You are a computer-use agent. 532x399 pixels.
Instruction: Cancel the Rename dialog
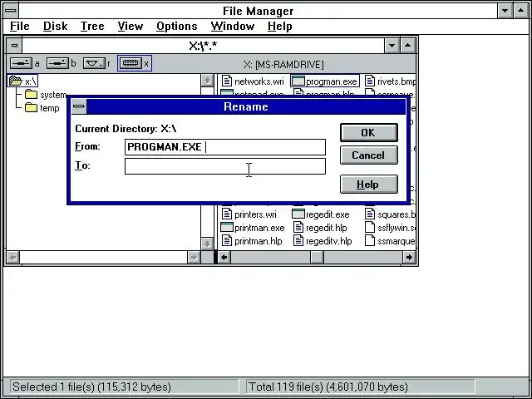369,155
